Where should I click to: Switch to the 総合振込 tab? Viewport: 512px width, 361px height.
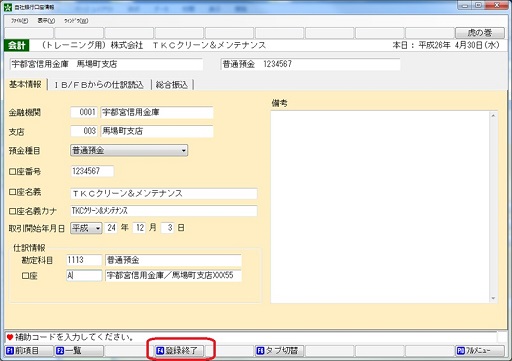pyautogui.click(x=172, y=85)
